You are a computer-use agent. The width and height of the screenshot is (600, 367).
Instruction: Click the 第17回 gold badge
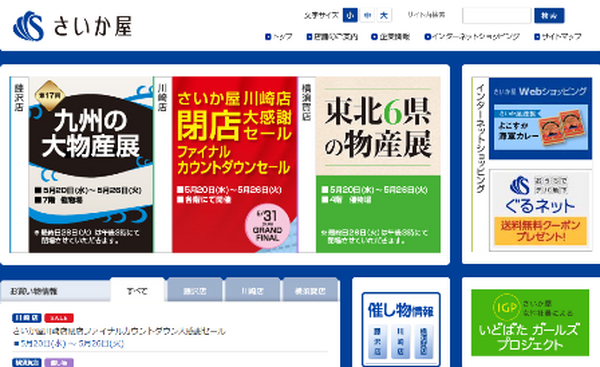coord(50,95)
